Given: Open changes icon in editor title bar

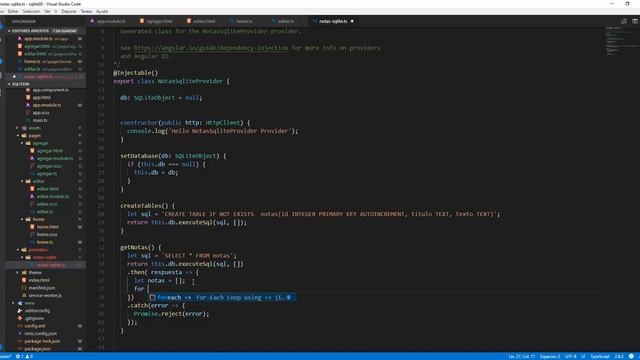Looking at the screenshot, I should coord(624,21).
